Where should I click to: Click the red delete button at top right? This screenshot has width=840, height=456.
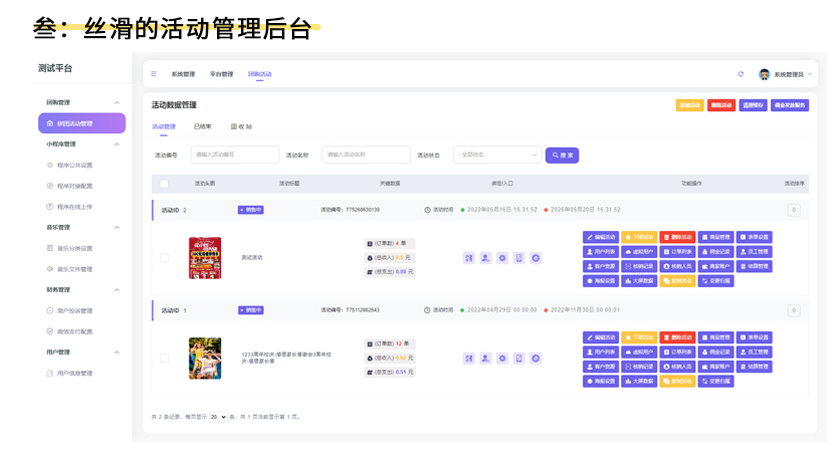720,105
